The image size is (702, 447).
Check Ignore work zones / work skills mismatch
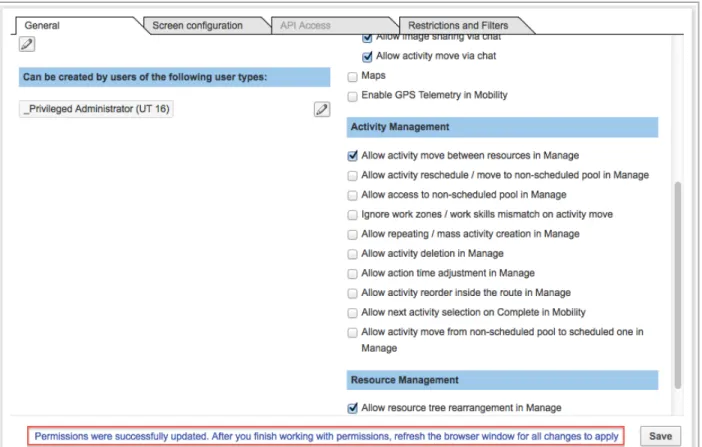coord(352,215)
